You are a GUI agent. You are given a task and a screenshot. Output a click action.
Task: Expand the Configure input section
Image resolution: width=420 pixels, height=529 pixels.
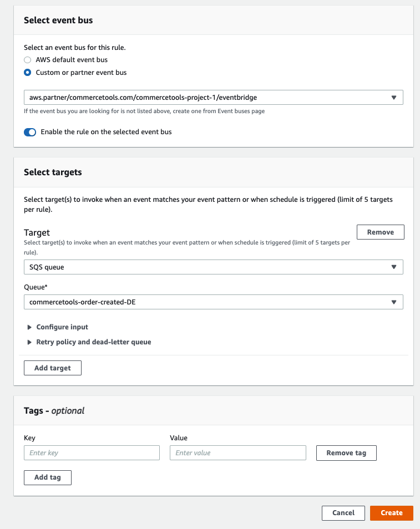click(x=62, y=327)
